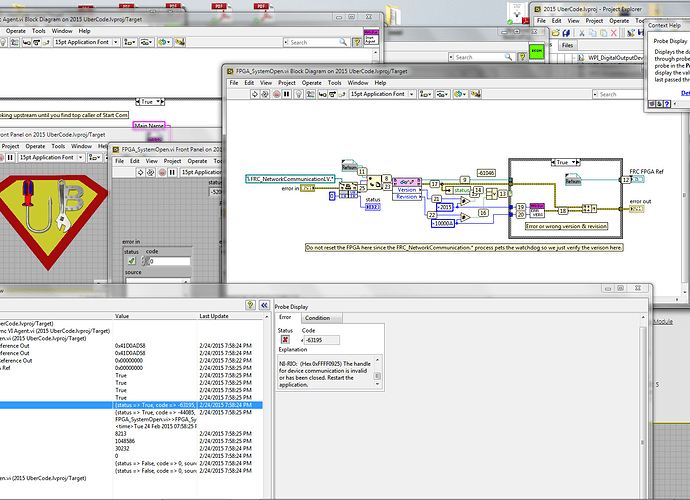Click the Value column header in probe list
The image size is (690, 500).
tap(156, 316)
